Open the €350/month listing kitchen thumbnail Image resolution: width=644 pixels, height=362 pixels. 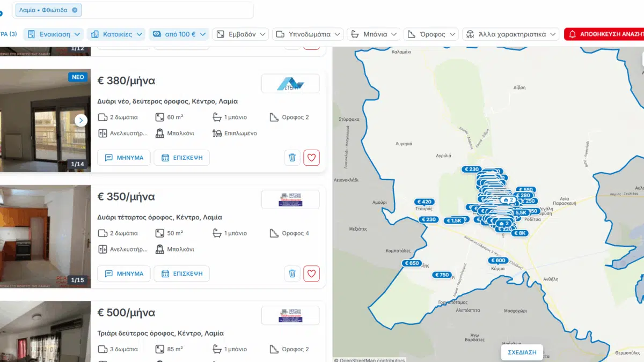(45, 237)
